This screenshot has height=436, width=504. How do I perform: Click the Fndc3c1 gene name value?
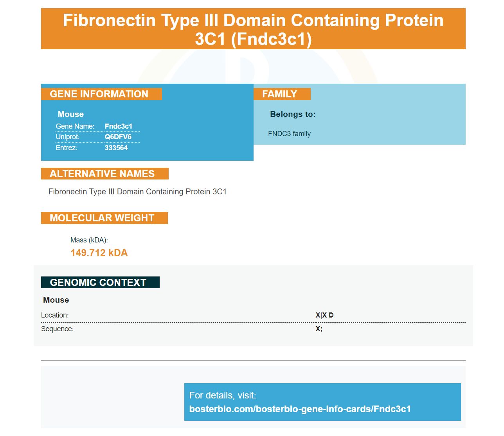119,126
